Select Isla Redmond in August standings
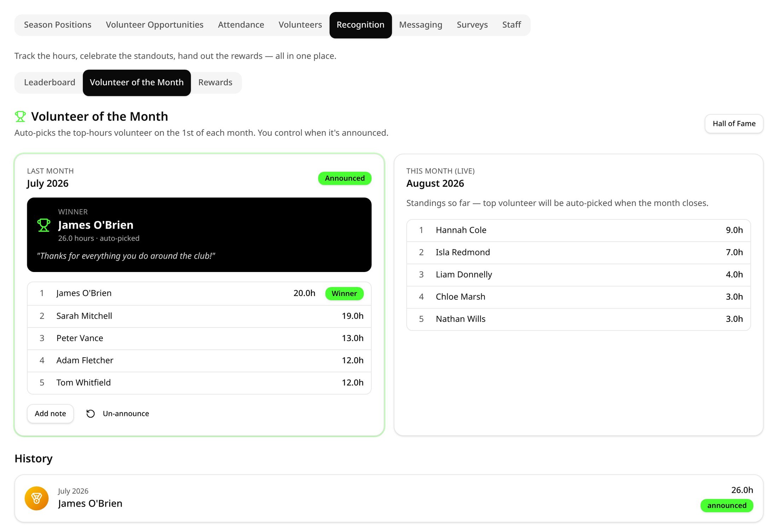The height and width of the screenshot is (532, 778). pyautogui.click(x=579, y=253)
